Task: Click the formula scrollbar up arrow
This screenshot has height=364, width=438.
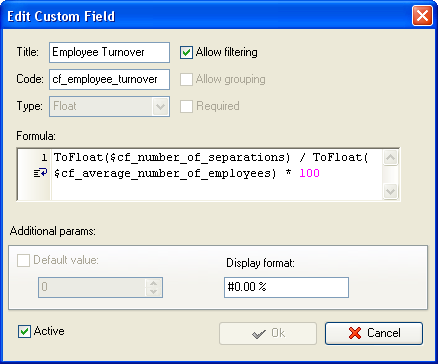Action: click(x=390, y=158)
